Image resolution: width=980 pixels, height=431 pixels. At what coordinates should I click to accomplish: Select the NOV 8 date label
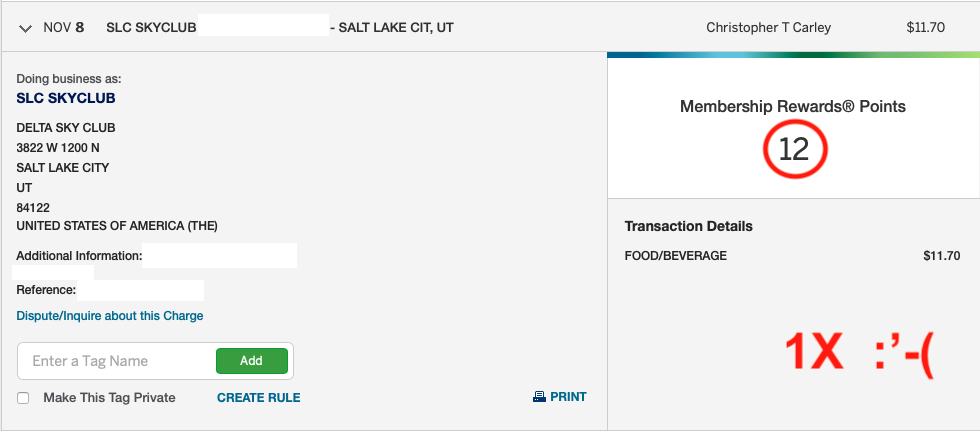(64, 28)
